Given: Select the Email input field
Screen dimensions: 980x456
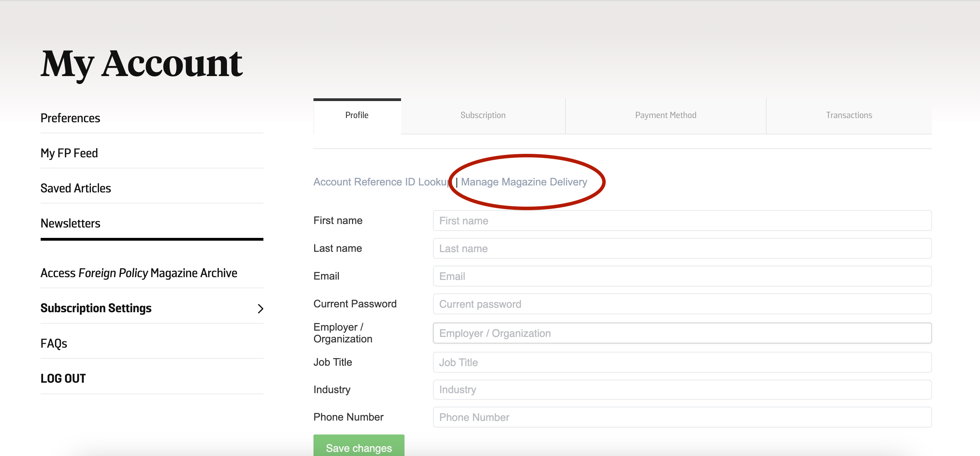Looking at the screenshot, I should click(682, 276).
